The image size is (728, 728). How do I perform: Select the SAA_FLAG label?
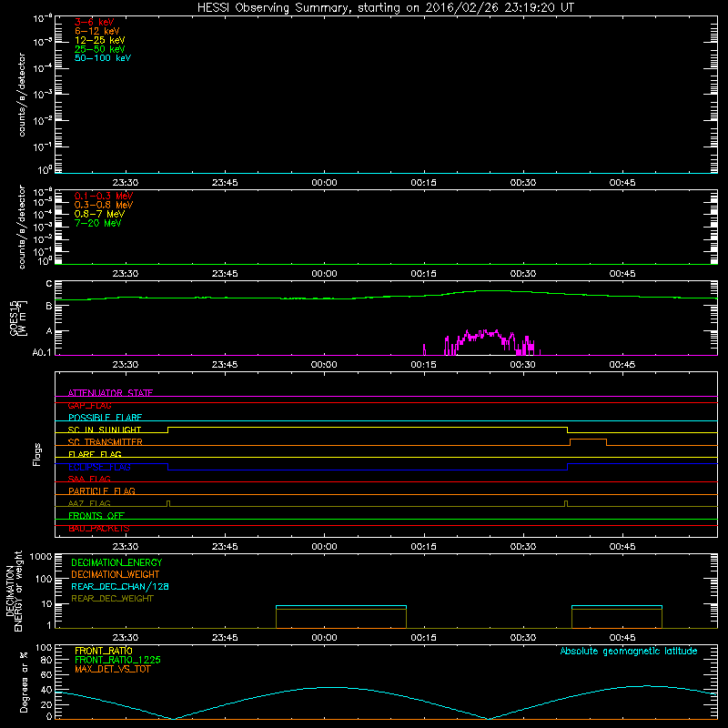(x=89, y=479)
